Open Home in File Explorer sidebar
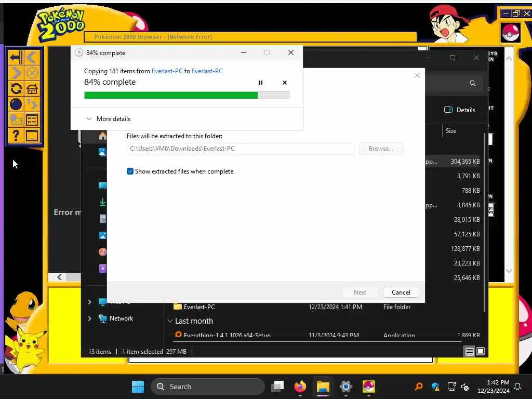This screenshot has width=532, height=399. coord(102,136)
